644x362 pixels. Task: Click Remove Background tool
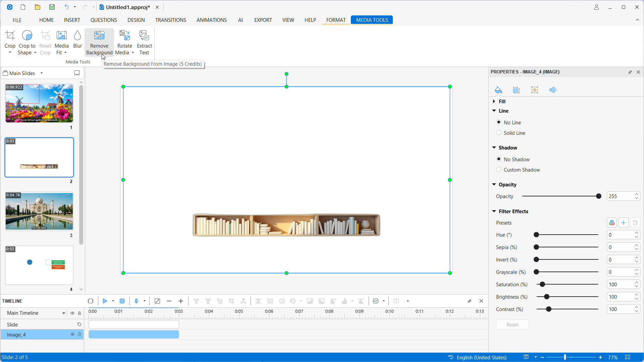click(x=99, y=42)
